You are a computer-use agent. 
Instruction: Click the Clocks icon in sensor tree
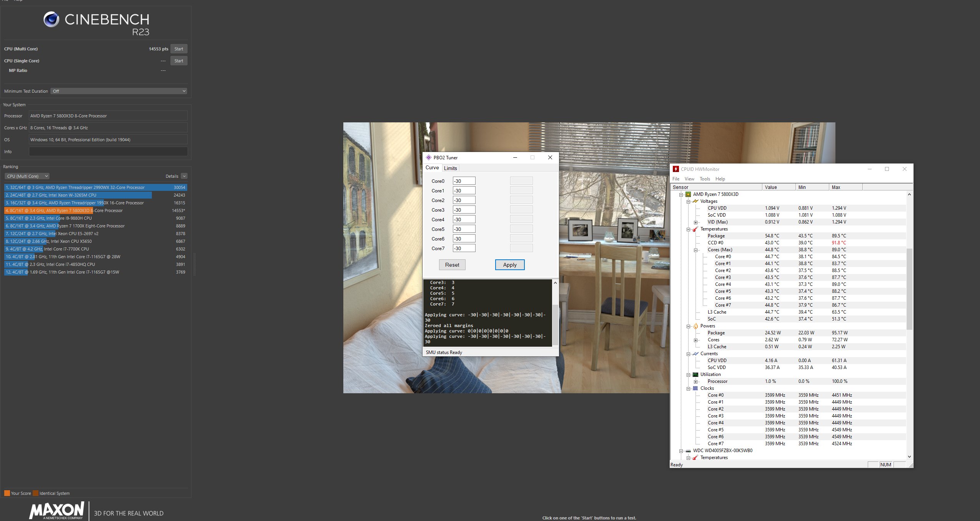[x=695, y=388]
